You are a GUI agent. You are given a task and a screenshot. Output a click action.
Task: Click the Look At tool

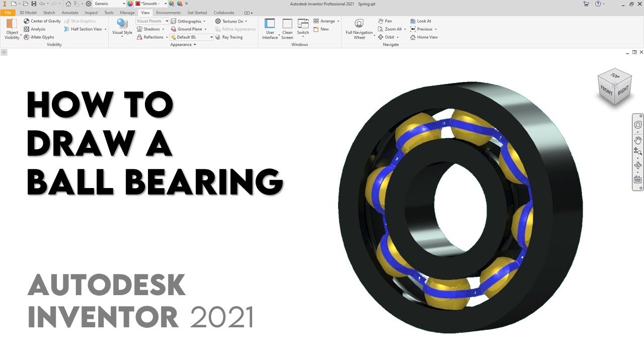421,21
